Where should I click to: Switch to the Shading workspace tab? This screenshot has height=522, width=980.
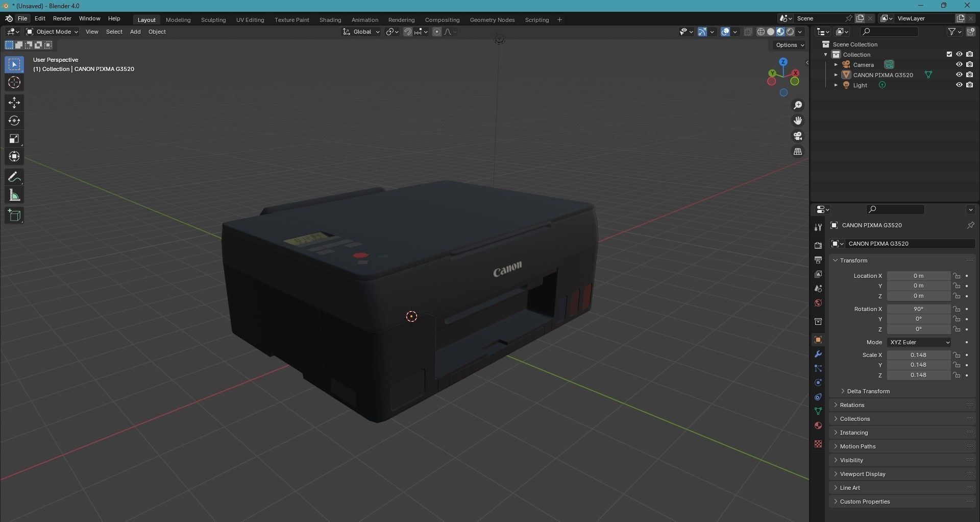click(330, 20)
